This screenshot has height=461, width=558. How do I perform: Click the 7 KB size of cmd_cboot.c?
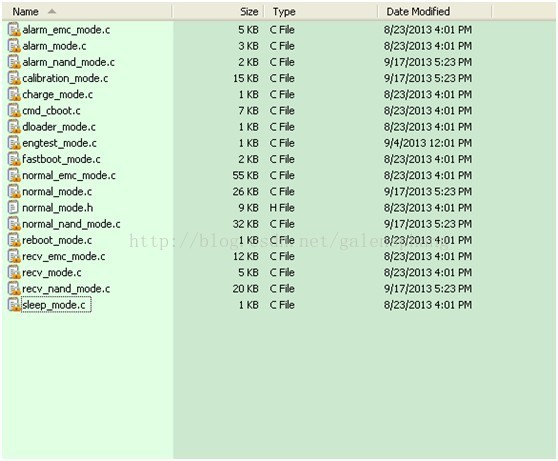pyautogui.click(x=248, y=111)
